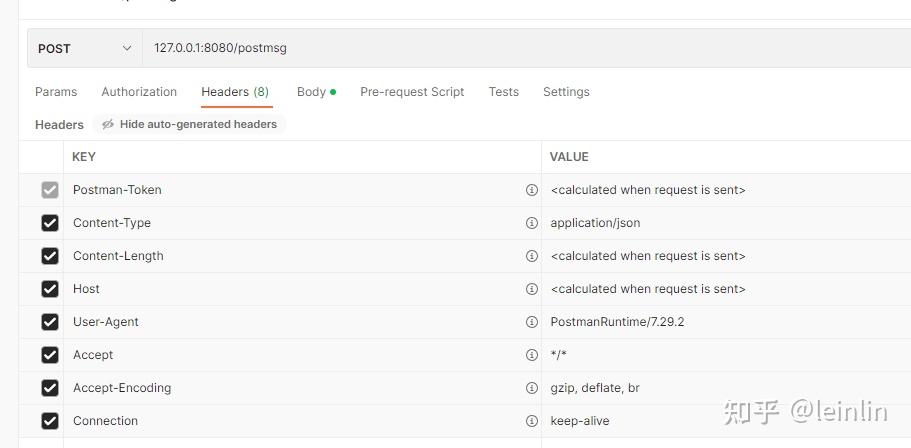Click info icon on Accept row
The height and width of the screenshot is (448, 911).
coord(532,355)
